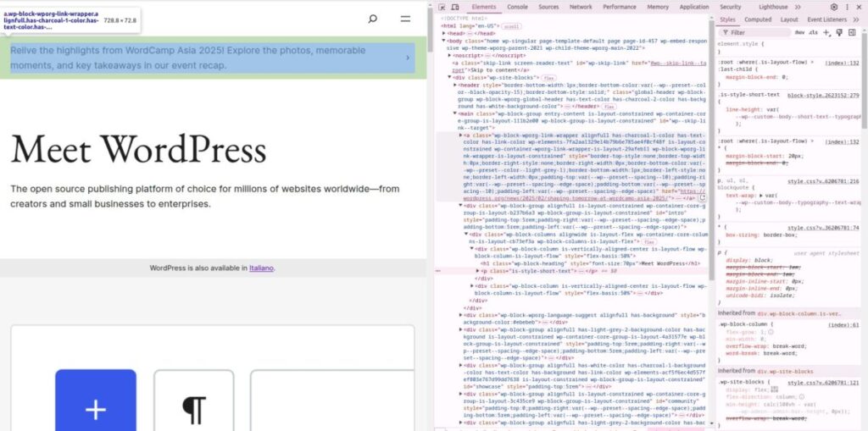The width and height of the screenshot is (868, 431).
Task: Open the search icon on WordPress page
Action: coord(373,19)
